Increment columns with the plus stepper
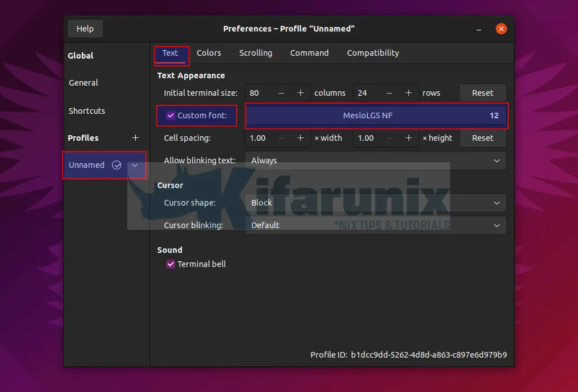 tap(300, 92)
